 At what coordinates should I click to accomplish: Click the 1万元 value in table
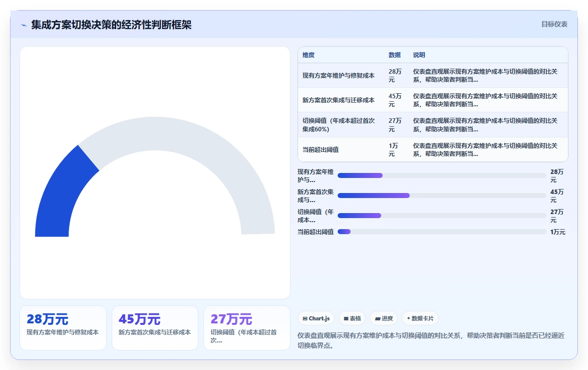pyautogui.click(x=393, y=149)
